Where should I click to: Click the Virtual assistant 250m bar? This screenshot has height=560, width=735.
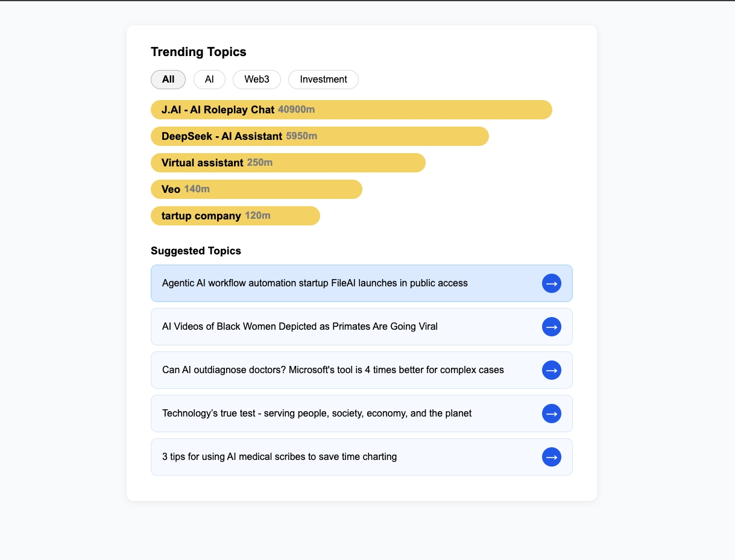point(288,163)
